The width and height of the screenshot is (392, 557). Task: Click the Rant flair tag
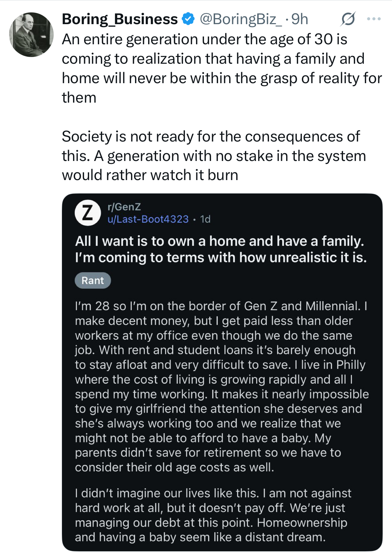coord(92,280)
